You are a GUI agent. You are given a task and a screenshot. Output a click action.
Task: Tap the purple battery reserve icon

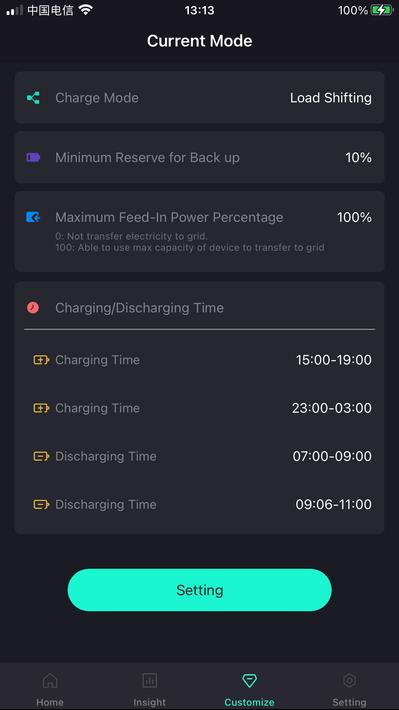[33, 158]
